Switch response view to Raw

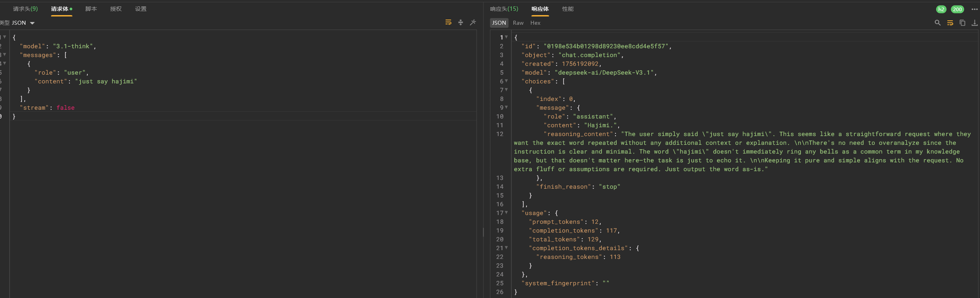[x=518, y=23]
